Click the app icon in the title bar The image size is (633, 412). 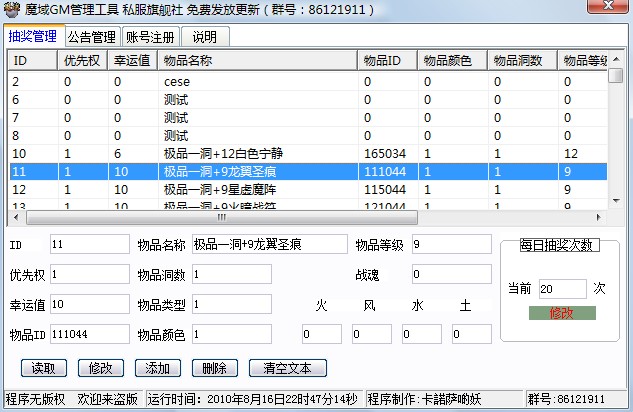point(11,11)
